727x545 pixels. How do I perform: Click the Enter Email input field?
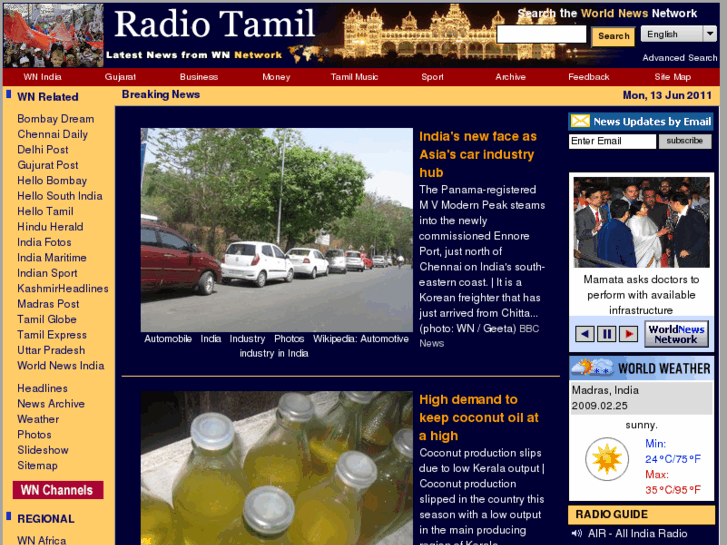612,141
